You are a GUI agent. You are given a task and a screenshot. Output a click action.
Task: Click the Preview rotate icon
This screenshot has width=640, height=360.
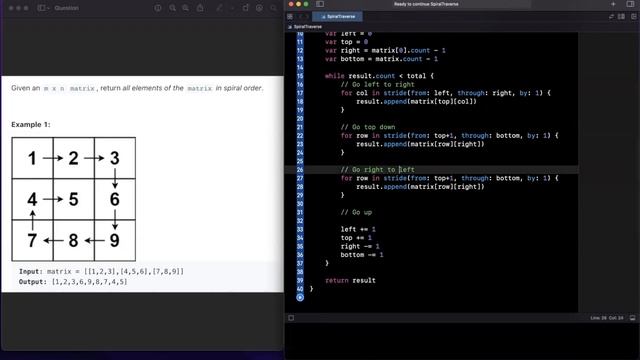(245, 8)
